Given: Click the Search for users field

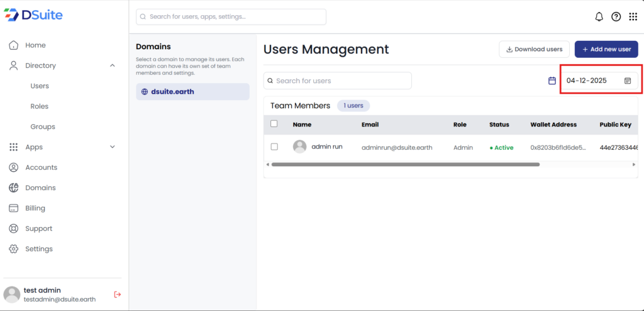Looking at the screenshot, I should point(338,81).
